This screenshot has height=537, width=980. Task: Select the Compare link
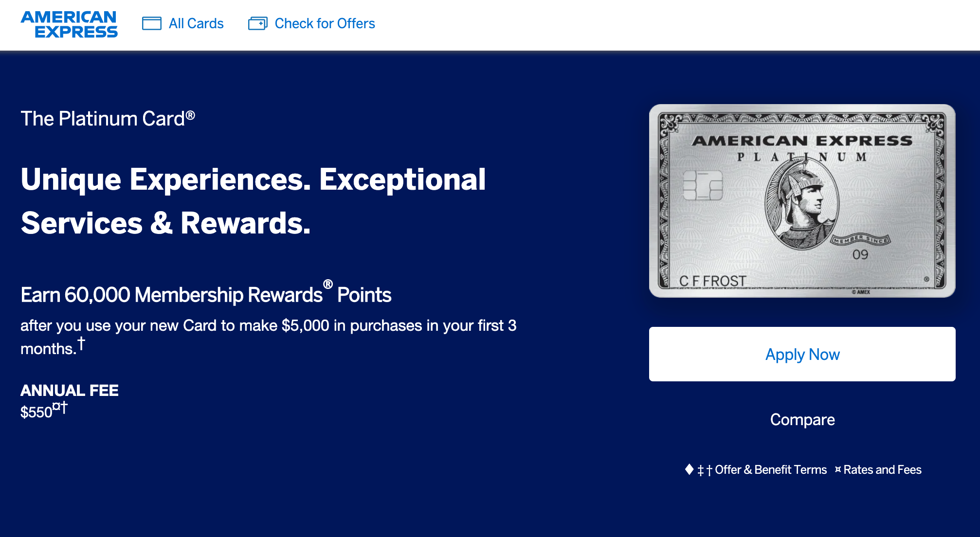point(802,419)
